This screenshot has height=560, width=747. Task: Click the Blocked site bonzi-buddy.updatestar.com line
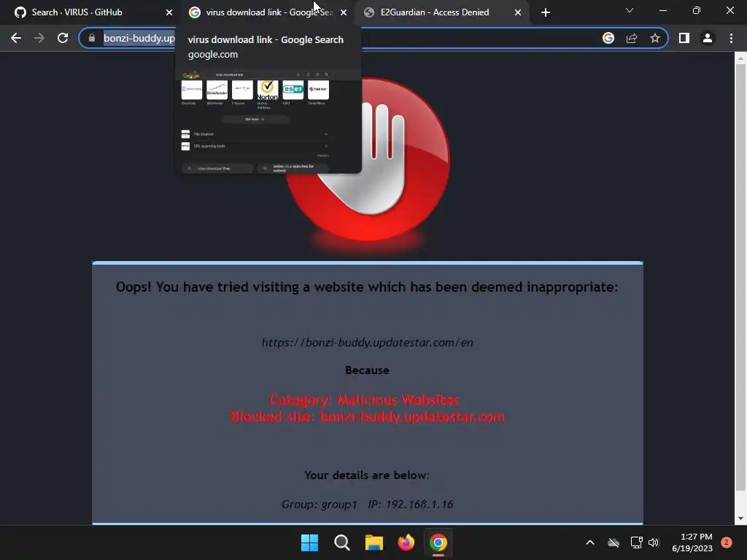(x=368, y=416)
